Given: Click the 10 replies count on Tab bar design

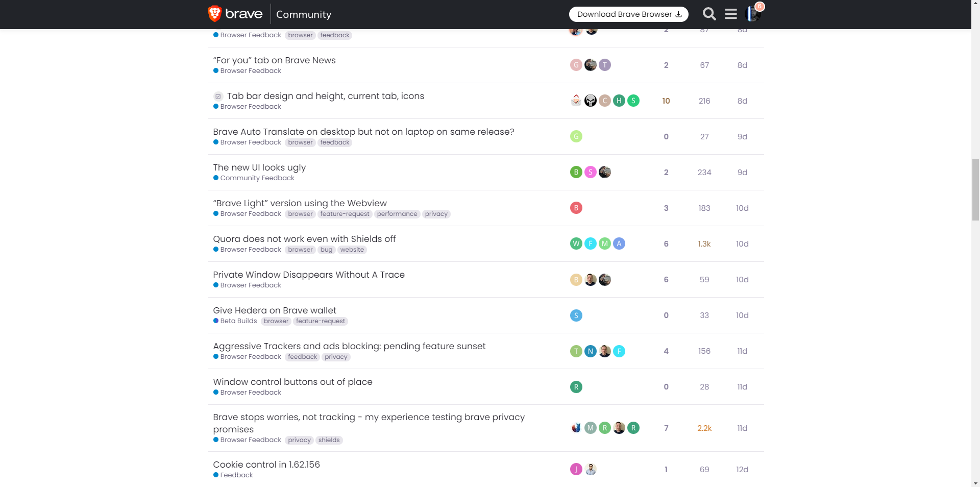Looking at the screenshot, I should coord(666,101).
